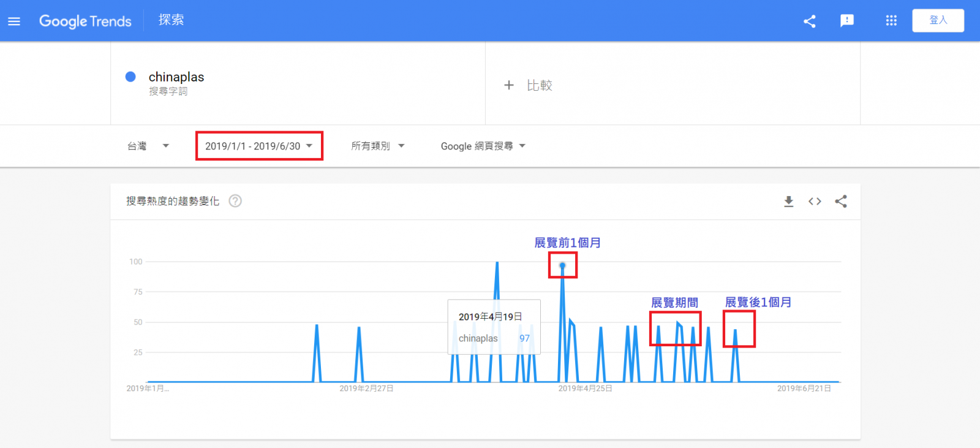Share the interest over time chart
Viewport: 980px width, 448px height.
pyautogui.click(x=841, y=202)
